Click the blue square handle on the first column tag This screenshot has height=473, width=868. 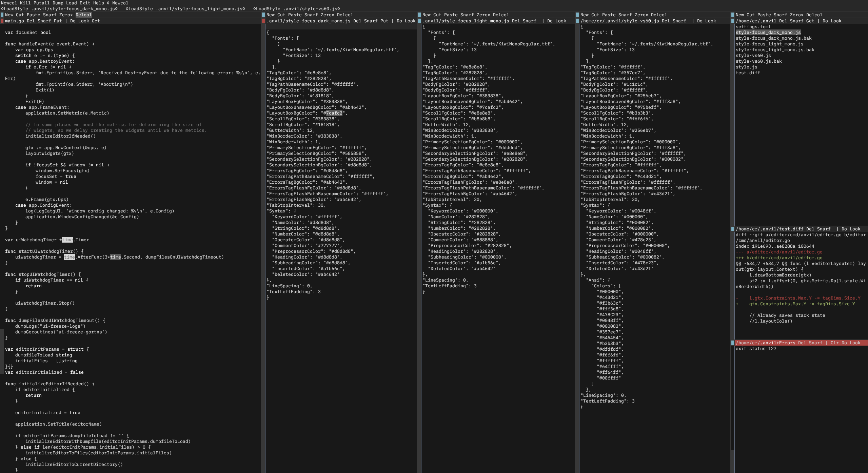click(x=2, y=15)
